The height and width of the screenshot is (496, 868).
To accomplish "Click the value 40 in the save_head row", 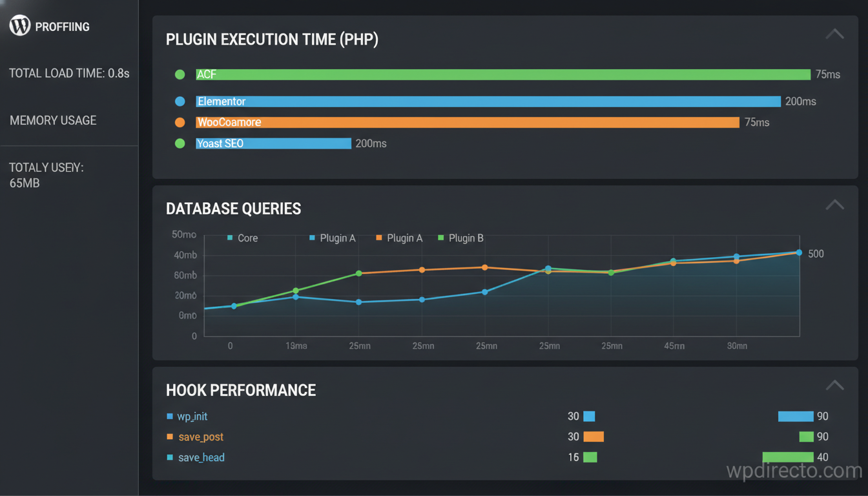I will [x=823, y=457].
